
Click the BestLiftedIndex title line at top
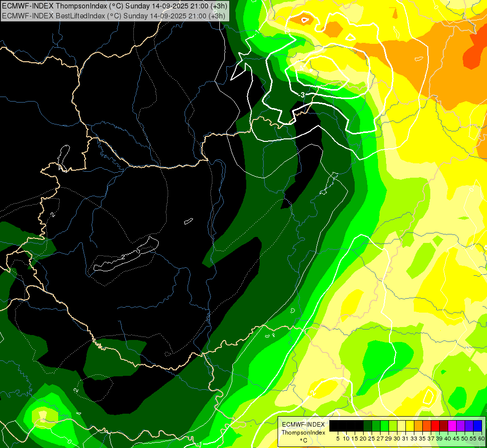114,16
